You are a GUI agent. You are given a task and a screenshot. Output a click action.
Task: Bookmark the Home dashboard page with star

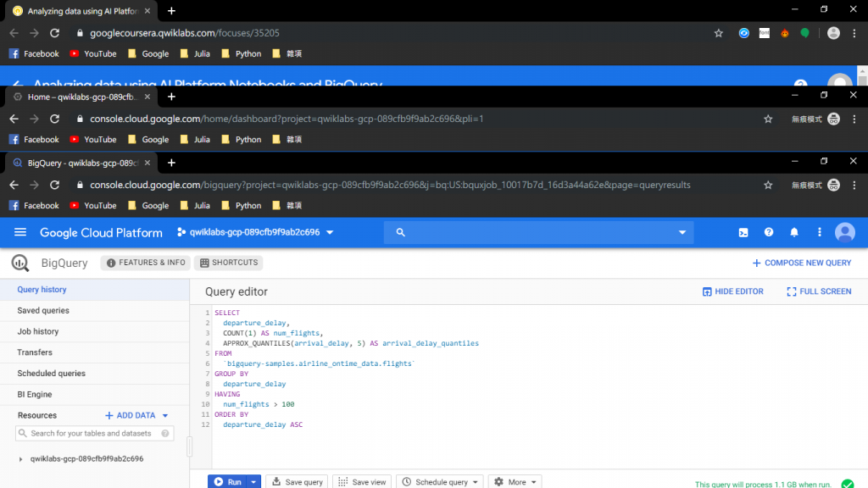click(x=768, y=119)
